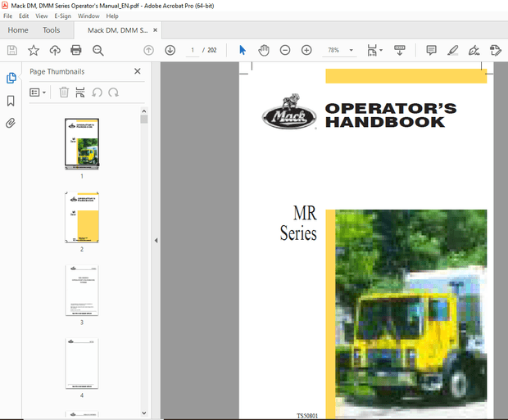508x420 pixels.
Task: Open the Find text magnifier icon
Action: click(98, 50)
